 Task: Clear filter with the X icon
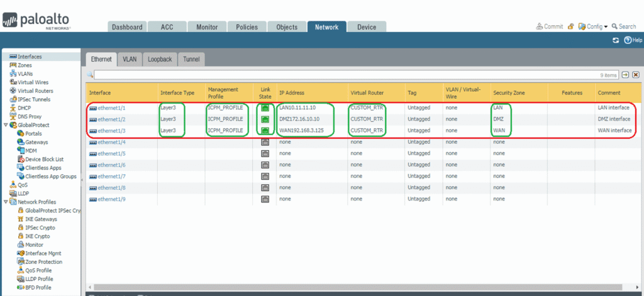tap(636, 75)
